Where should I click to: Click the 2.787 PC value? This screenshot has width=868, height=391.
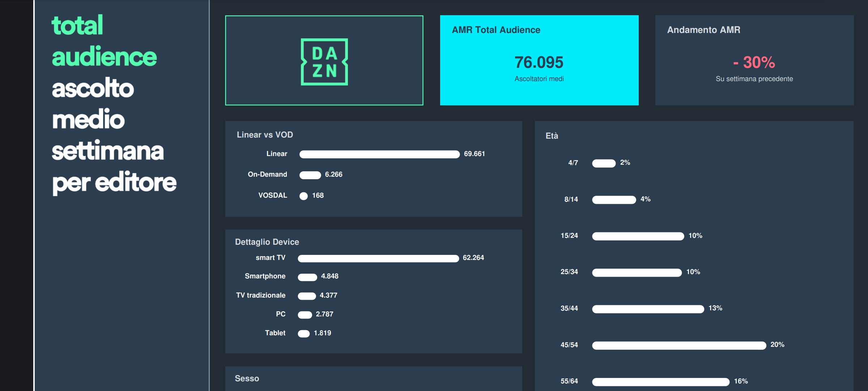tap(324, 314)
